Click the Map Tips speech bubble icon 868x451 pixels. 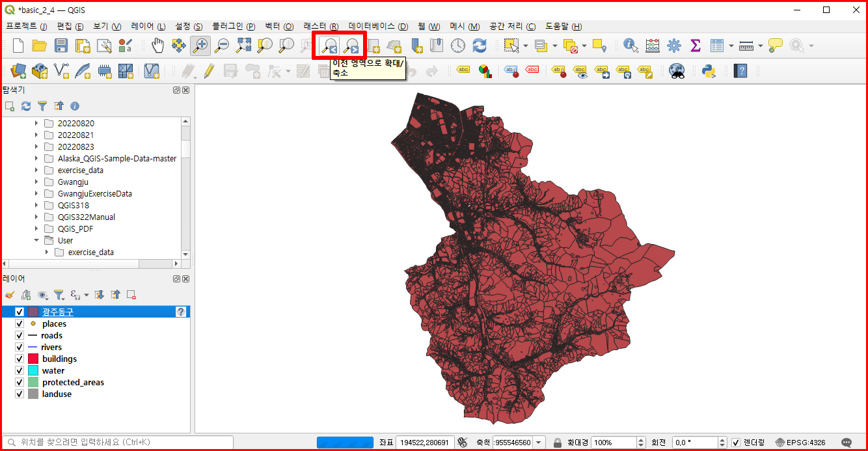tap(775, 46)
